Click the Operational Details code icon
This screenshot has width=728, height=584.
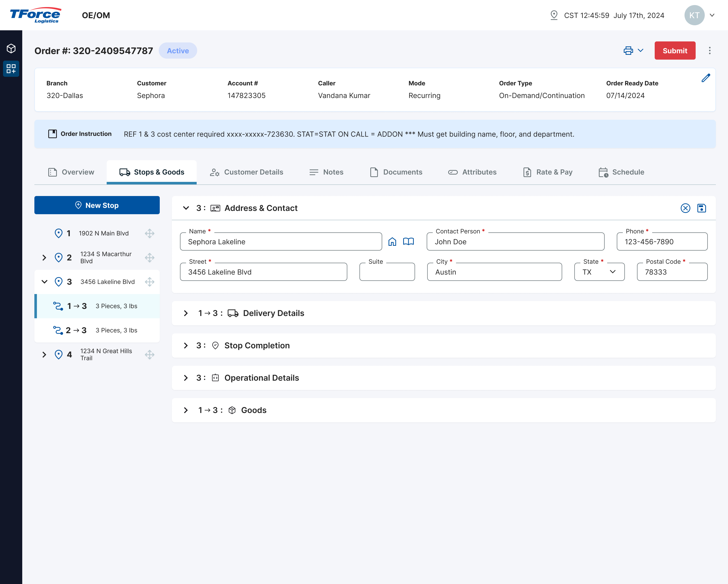point(215,378)
